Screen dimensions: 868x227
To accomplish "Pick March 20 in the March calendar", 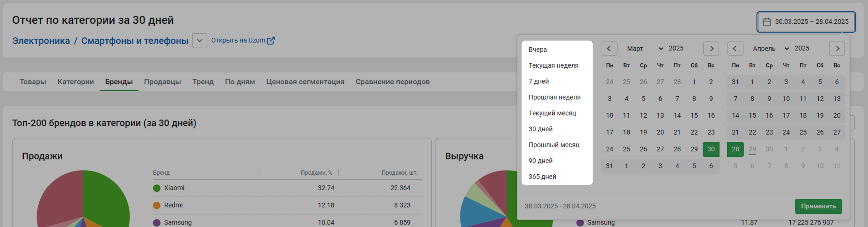I will (660, 133).
